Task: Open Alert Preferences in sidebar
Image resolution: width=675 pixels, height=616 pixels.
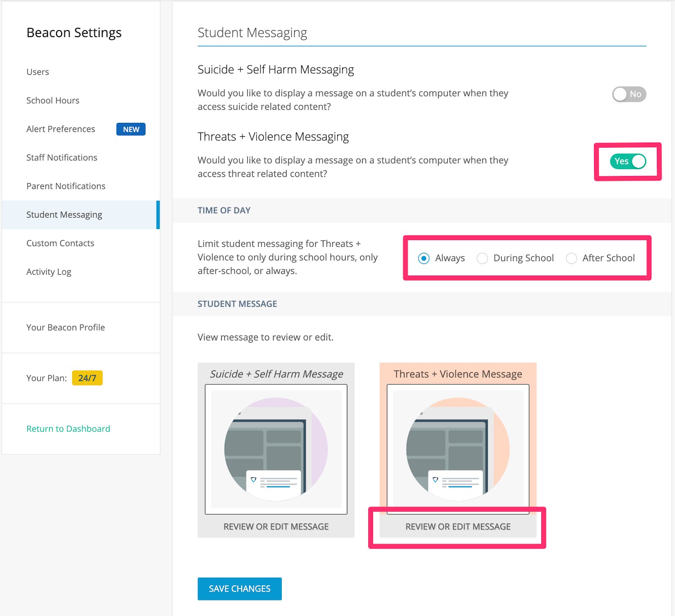Action: pyautogui.click(x=61, y=129)
